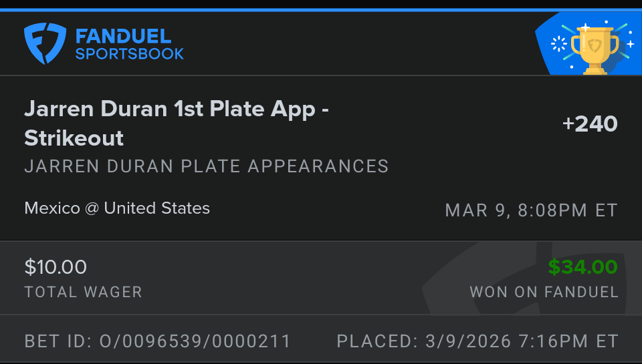The image size is (642, 364).
Task: Click the PLACED 3/9/2026 timestamp
Action: (x=477, y=341)
